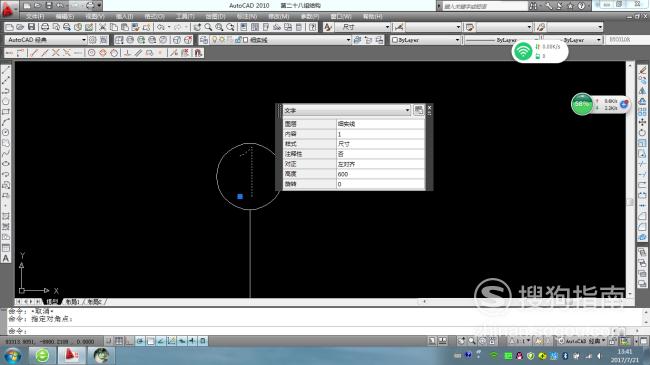Viewport: 650px width, 365px height.
Task: Select the blue grip on the text object
Action: pyautogui.click(x=240, y=196)
